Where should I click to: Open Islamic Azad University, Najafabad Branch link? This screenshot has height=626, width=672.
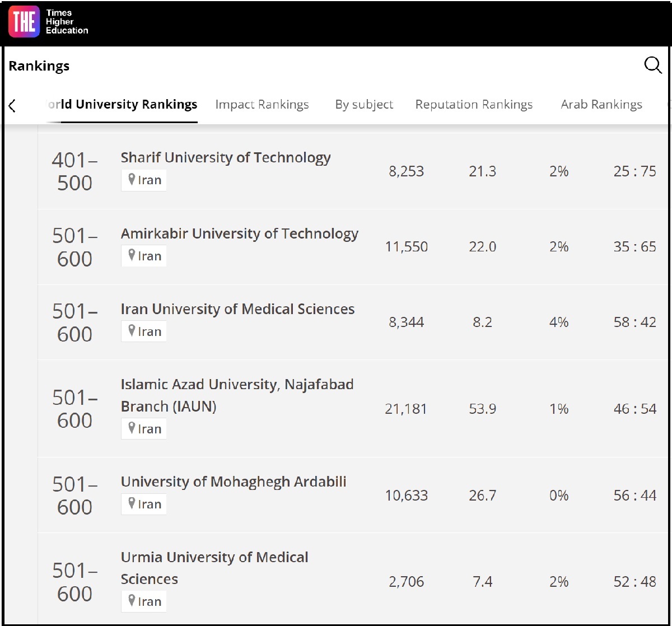237,385
